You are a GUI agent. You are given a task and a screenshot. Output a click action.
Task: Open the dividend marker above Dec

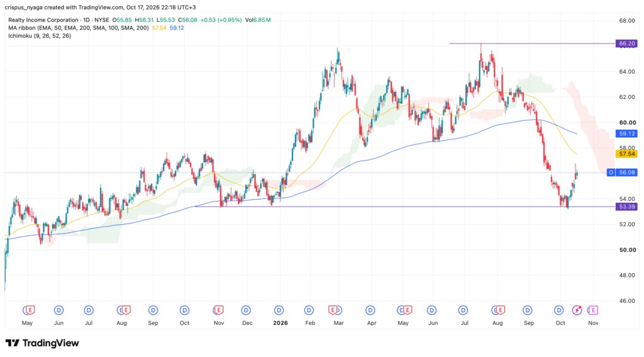coord(246,310)
